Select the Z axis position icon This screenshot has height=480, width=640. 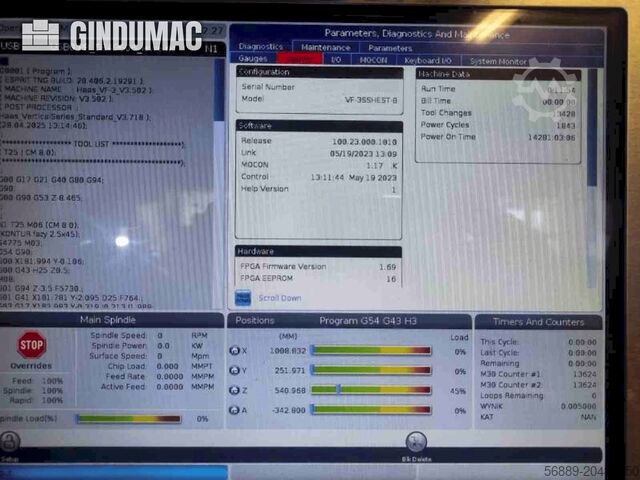pyautogui.click(x=236, y=390)
